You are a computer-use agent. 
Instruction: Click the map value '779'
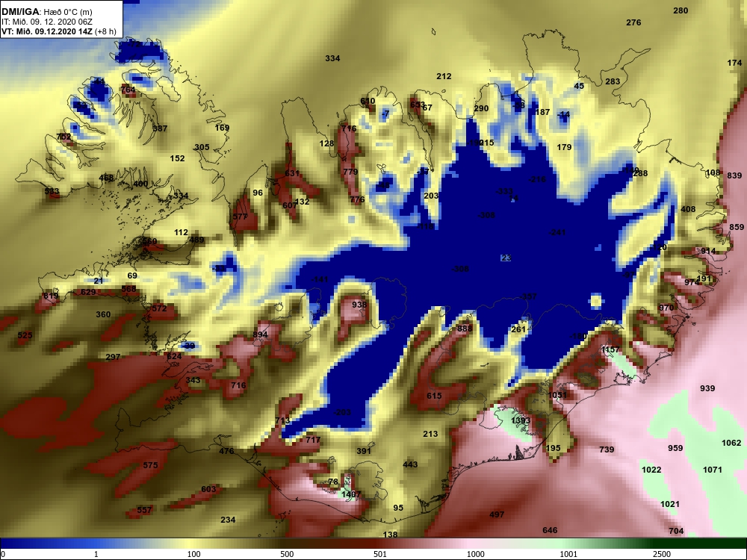pos(350,172)
